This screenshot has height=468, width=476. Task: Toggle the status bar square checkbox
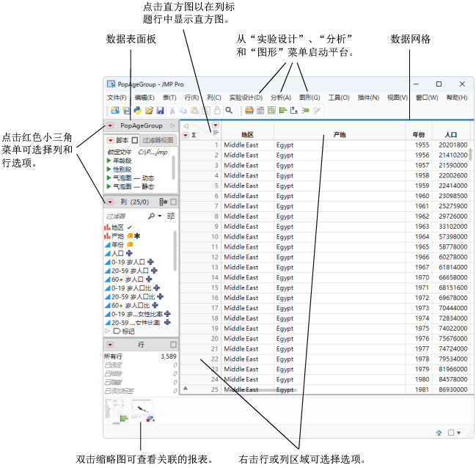point(451,433)
